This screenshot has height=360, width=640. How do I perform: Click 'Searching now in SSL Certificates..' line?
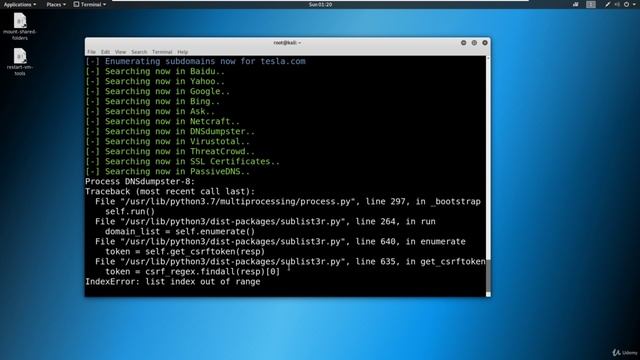(x=182, y=161)
